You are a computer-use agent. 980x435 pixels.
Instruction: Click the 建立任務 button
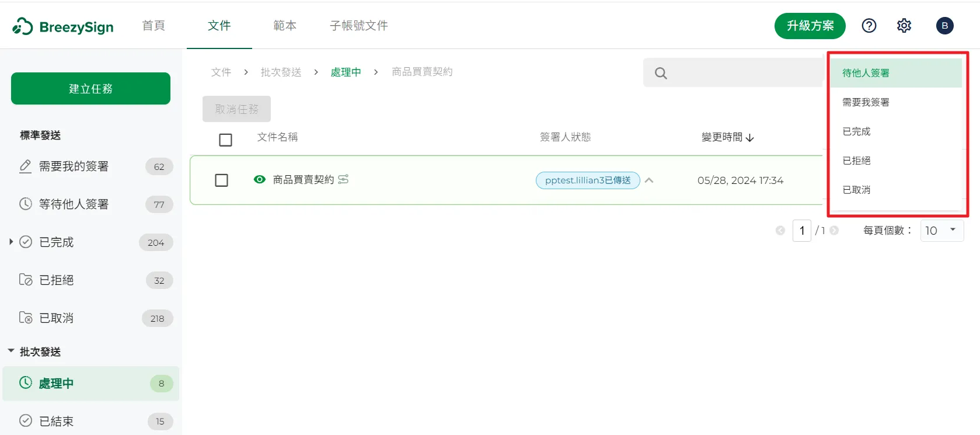[90, 89]
